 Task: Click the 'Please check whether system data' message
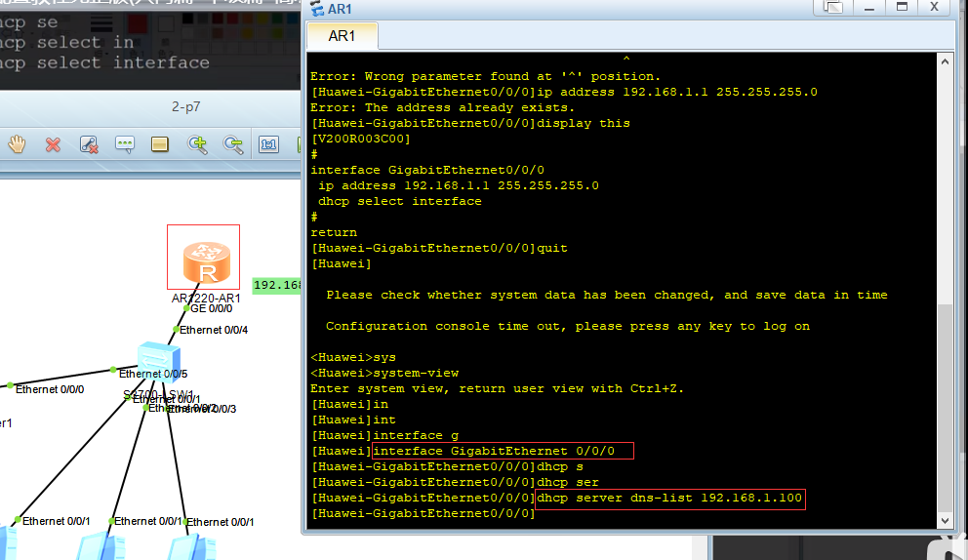coord(607,296)
